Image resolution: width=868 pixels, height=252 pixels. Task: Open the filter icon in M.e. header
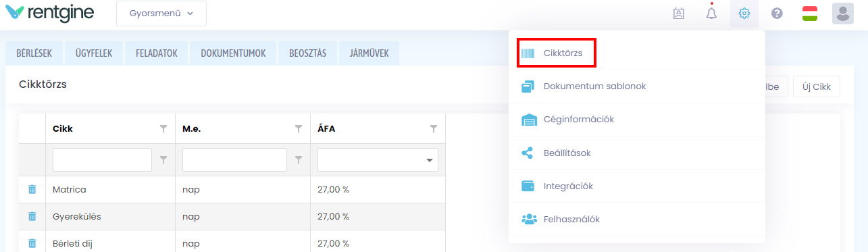299,128
